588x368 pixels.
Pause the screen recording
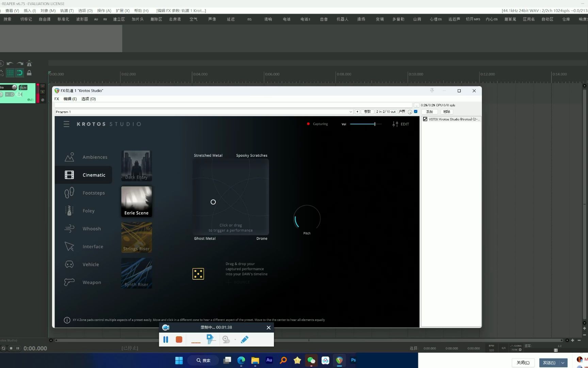pos(166,339)
